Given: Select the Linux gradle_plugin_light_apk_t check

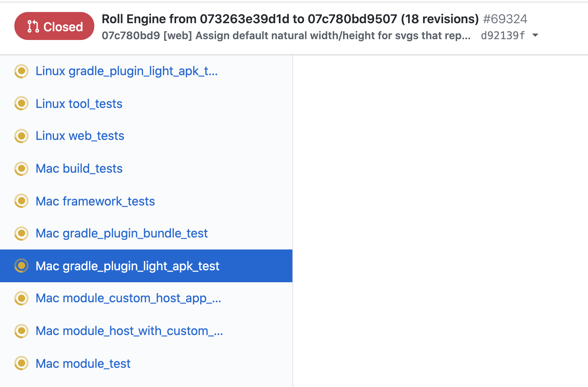Looking at the screenshot, I should (127, 71).
